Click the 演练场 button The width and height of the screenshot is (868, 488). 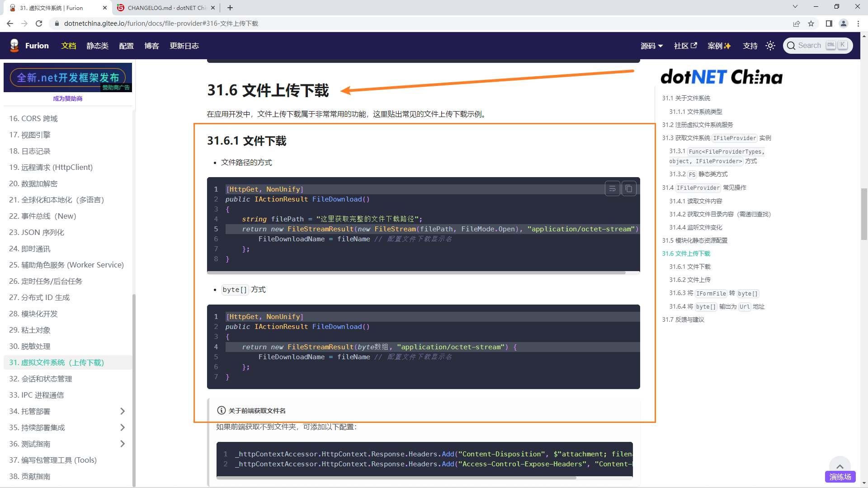[840, 477]
